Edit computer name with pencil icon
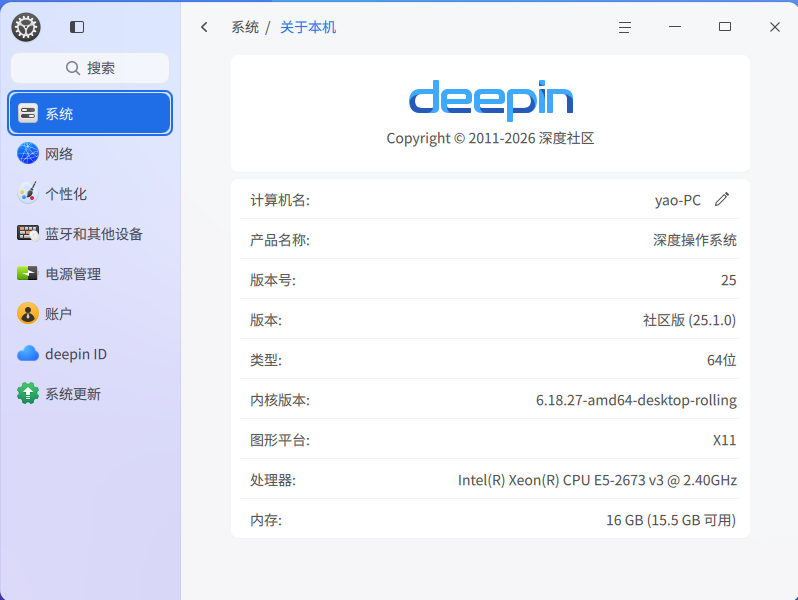 [x=722, y=199]
